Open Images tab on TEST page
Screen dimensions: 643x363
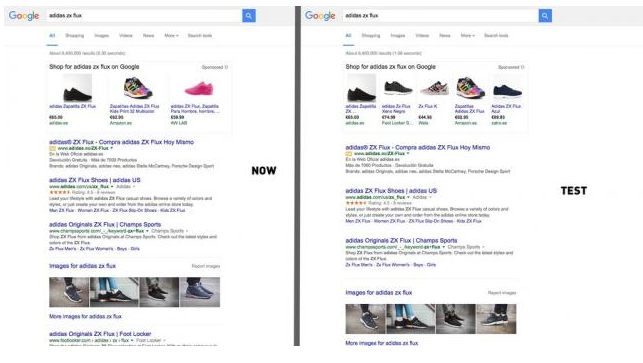tap(398, 36)
